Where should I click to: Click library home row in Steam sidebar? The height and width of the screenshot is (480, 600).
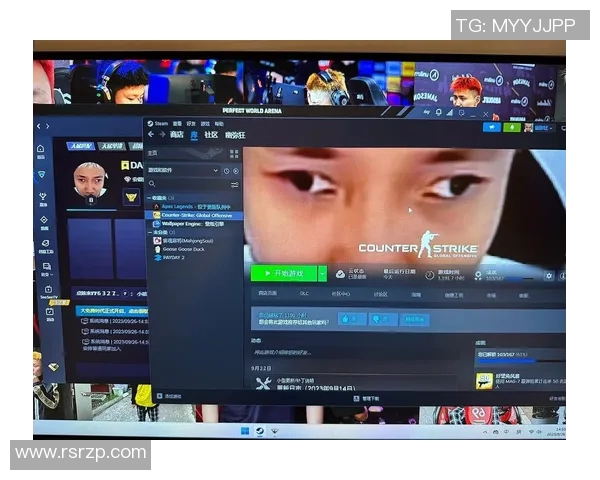click(184, 153)
